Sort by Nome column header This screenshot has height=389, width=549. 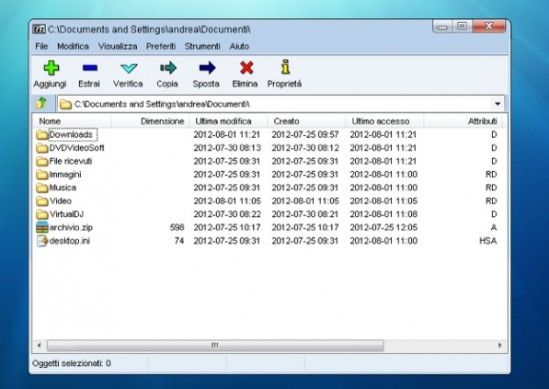[72, 121]
